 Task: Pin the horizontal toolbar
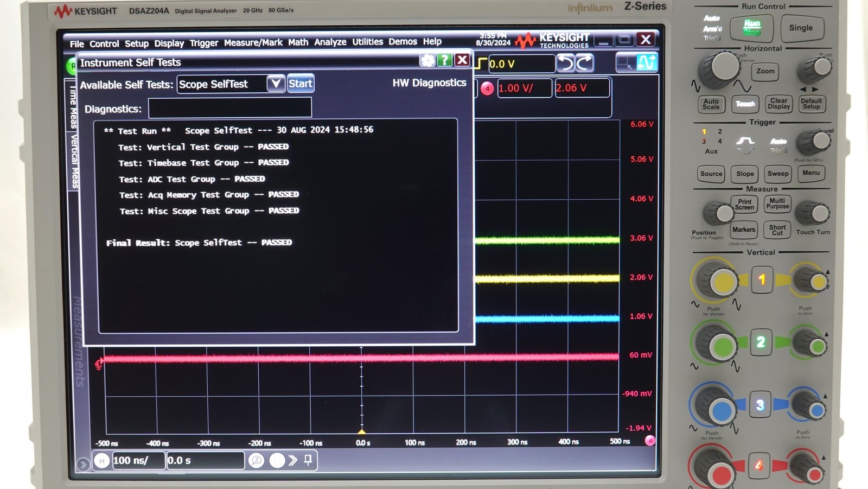click(308, 460)
